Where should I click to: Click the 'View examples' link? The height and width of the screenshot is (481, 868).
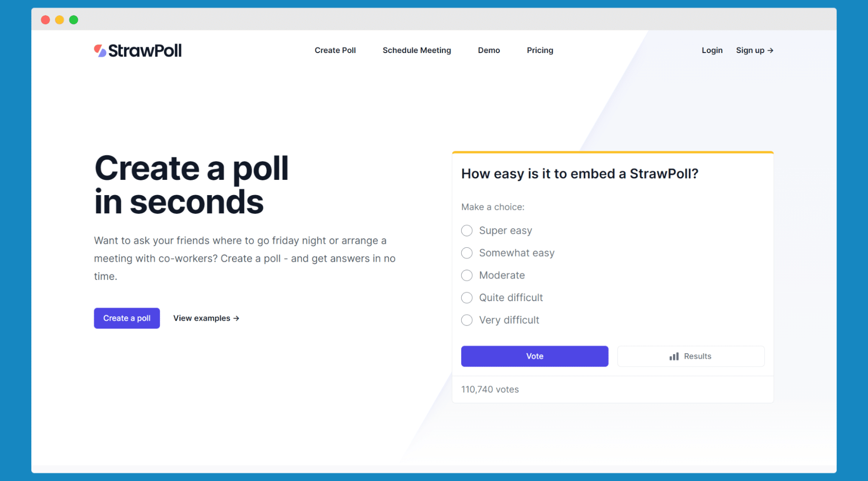pyautogui.click(x=206, y=318)
